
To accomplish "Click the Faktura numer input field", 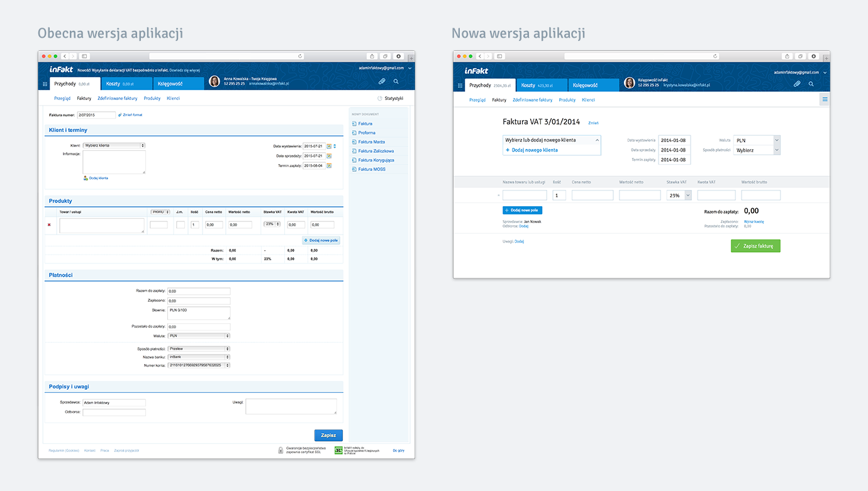I will (96, 115).
